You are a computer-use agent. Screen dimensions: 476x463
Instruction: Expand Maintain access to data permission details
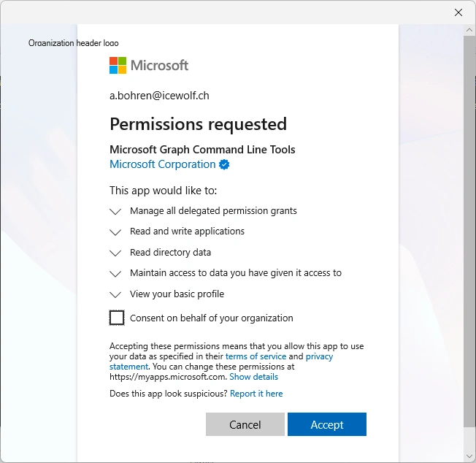point(115,274)
